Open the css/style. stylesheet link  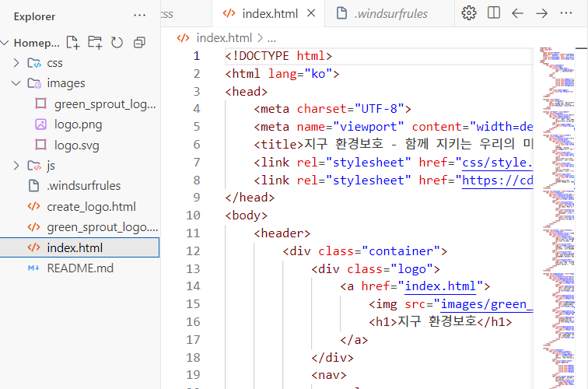[497, 163]
